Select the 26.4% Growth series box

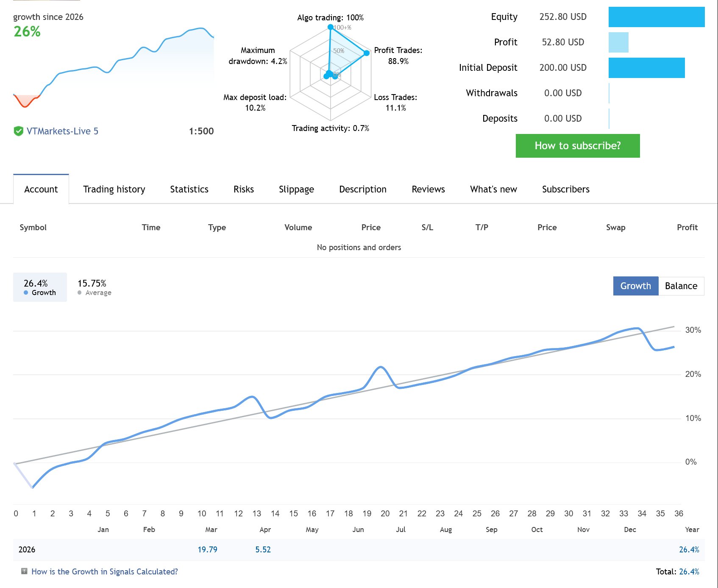[40, 287]
